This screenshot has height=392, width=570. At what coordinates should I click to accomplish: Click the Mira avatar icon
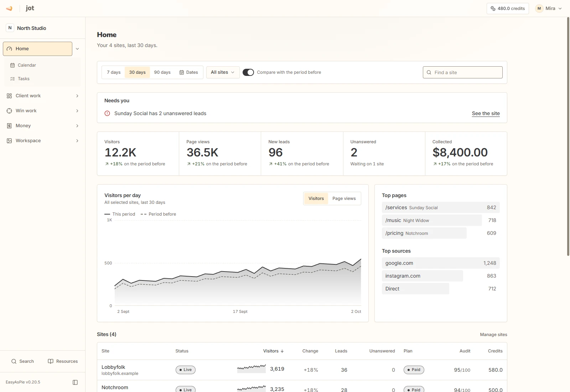539,9
